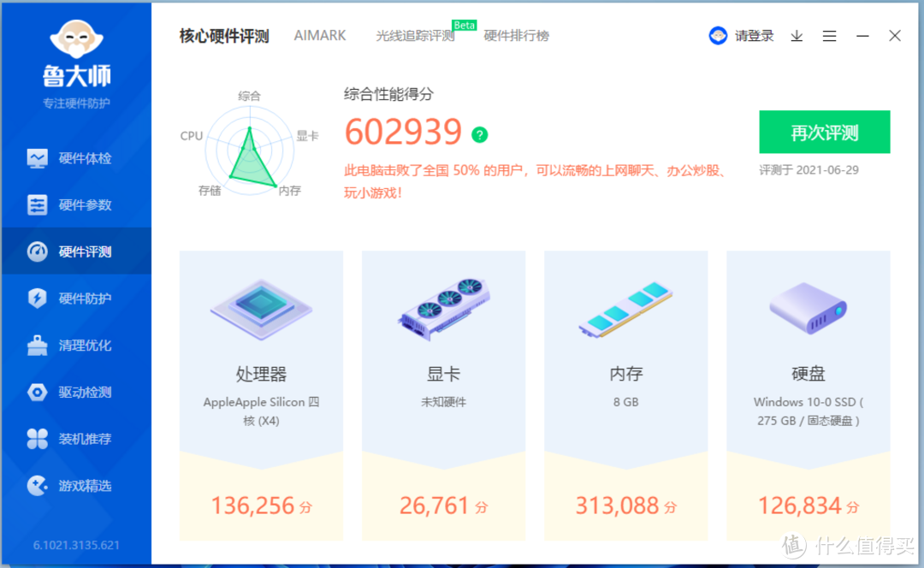924x568 pixels.
Task: Open 硬件参数 in the sidebar
Action: coord(84,205)
